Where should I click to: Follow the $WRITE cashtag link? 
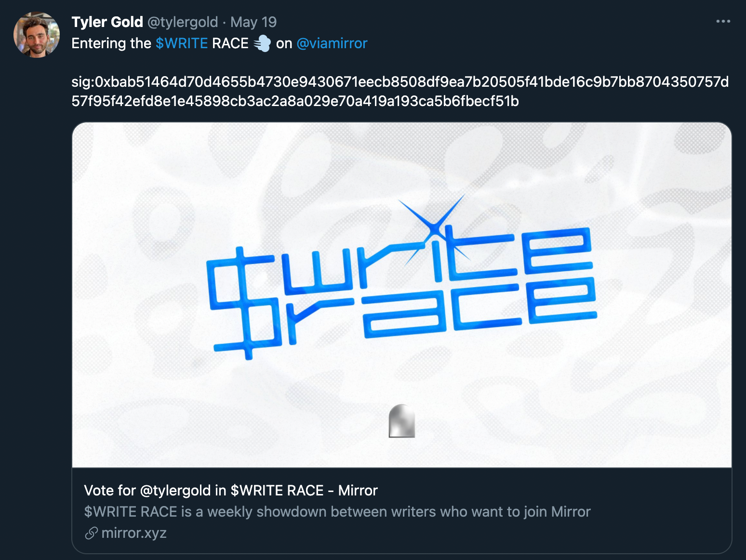(x=182, y=43)
